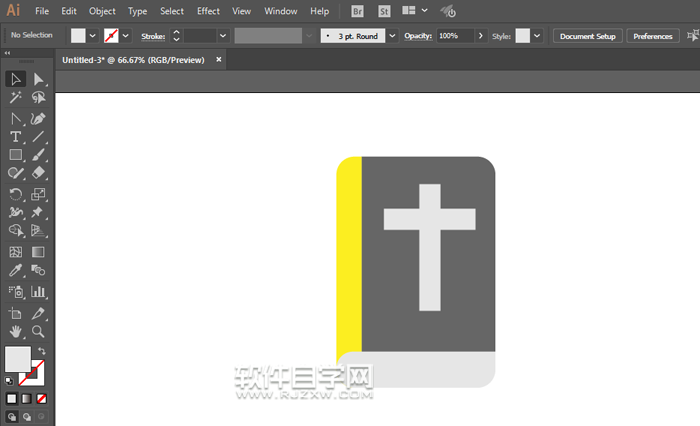Select the Rotate tool
The image size is (700, 426).
pos(16,194)
